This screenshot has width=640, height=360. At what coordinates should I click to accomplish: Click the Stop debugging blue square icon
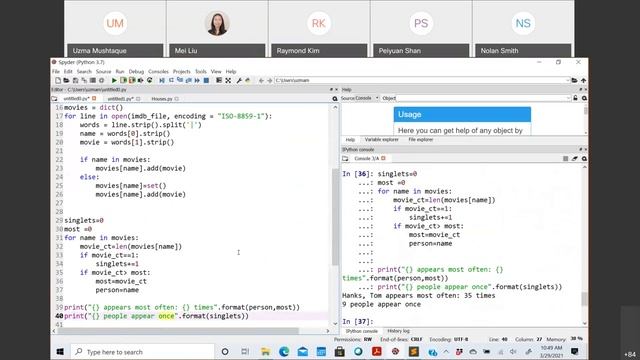click(x=206, y=80)
